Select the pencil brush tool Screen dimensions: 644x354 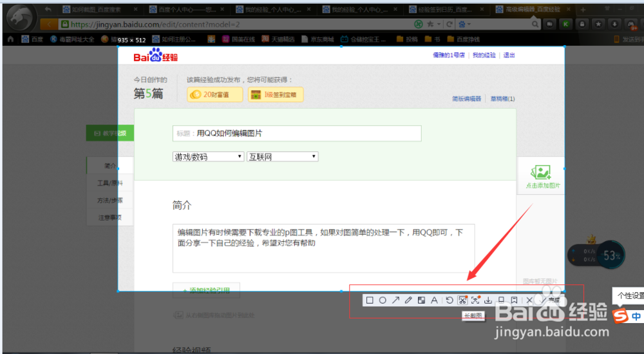[x=408, y=300]
